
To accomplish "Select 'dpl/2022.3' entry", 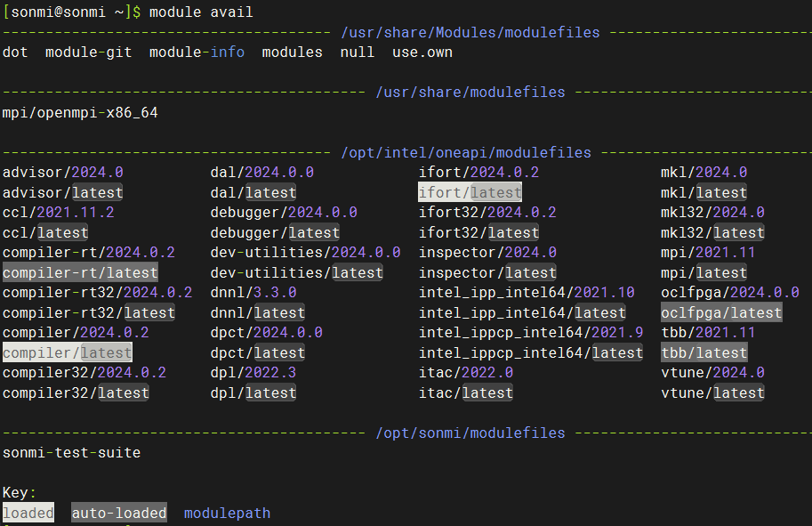I will coord(253,373).
